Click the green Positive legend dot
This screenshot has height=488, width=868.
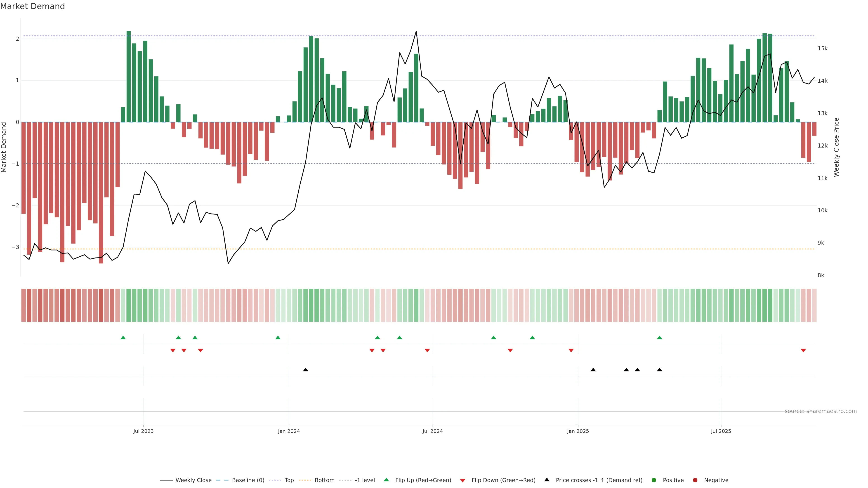pos(654,480)
